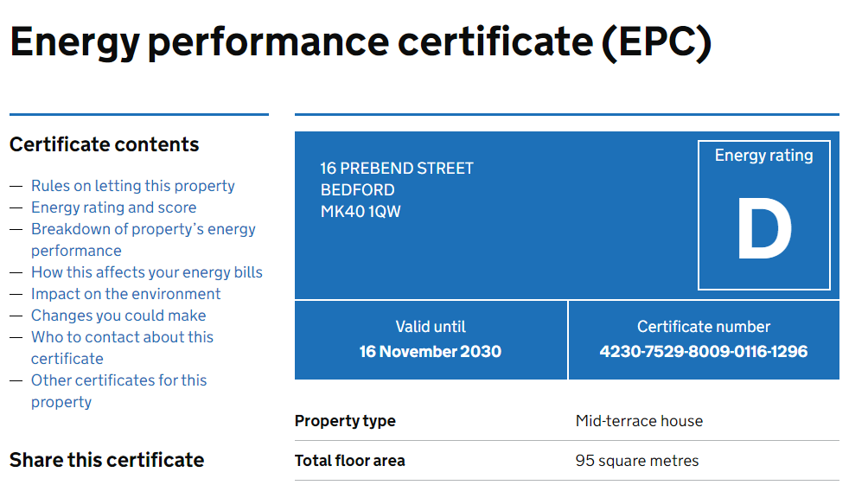This screenshot has width=868, height=485.
Task: Click the certificate number 4230-7529-8009-0116-1296
Action: [704, 352]
